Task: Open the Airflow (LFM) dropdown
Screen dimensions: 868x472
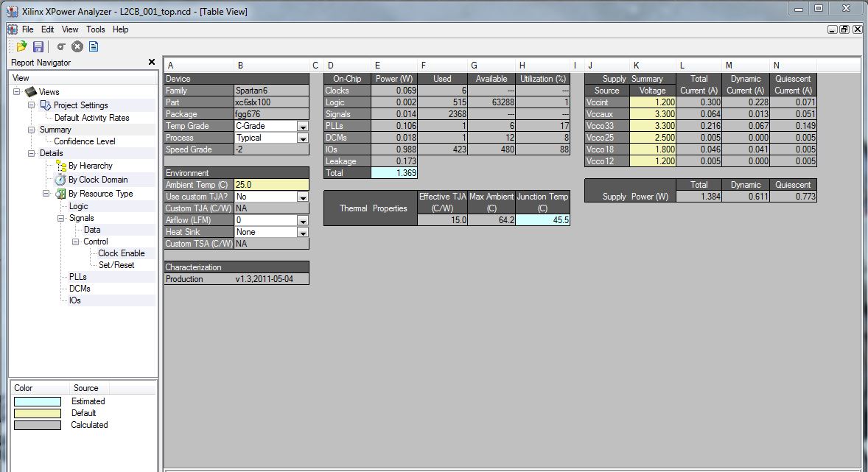Action: click(303, 220)
